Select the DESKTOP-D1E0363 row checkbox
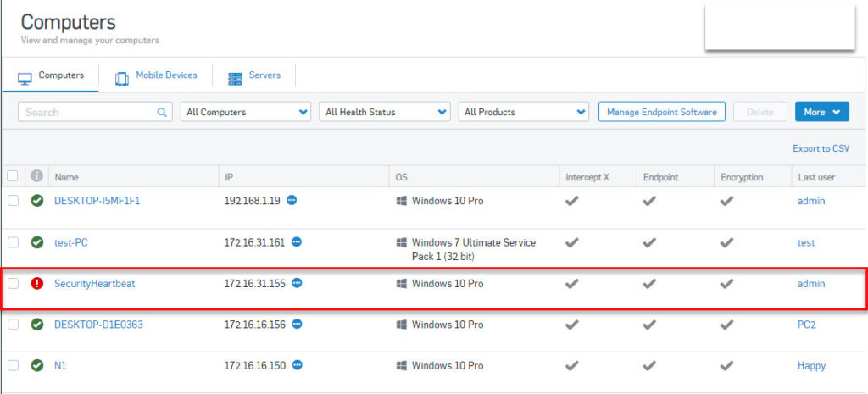The width and height of the screenshot is (868, 394). (13, 325)
